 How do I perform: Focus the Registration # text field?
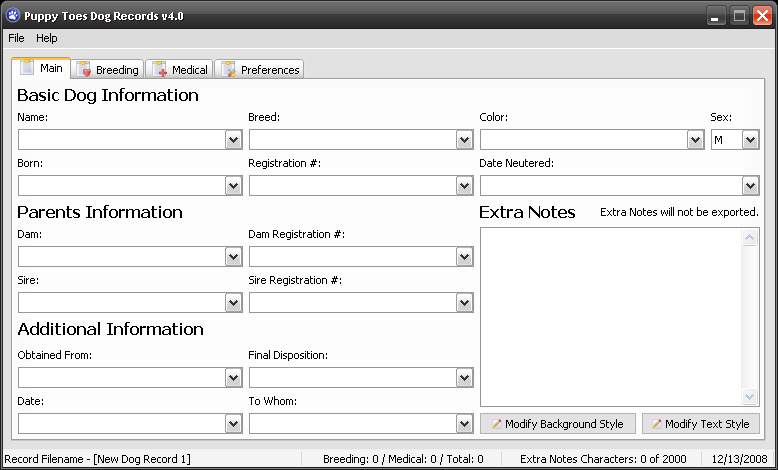(x=353, y=186)
